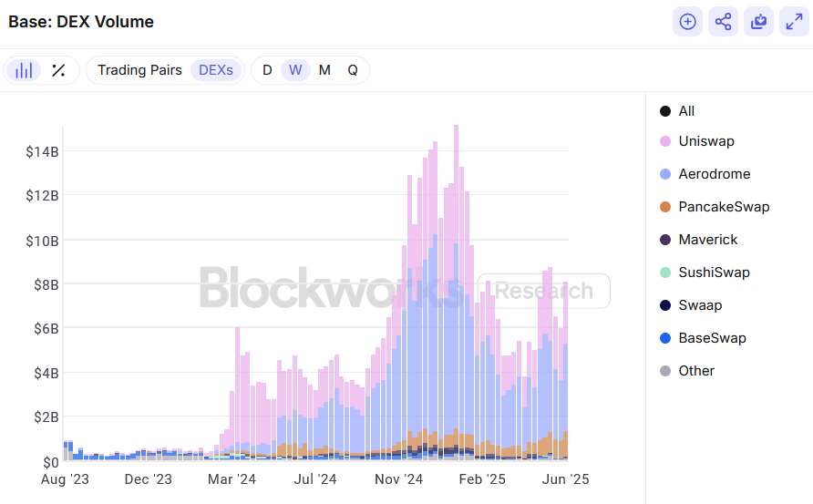The image size is (813, 504).
Task: Toggle PancakeSwap series visibility
Action: (724, 207)
